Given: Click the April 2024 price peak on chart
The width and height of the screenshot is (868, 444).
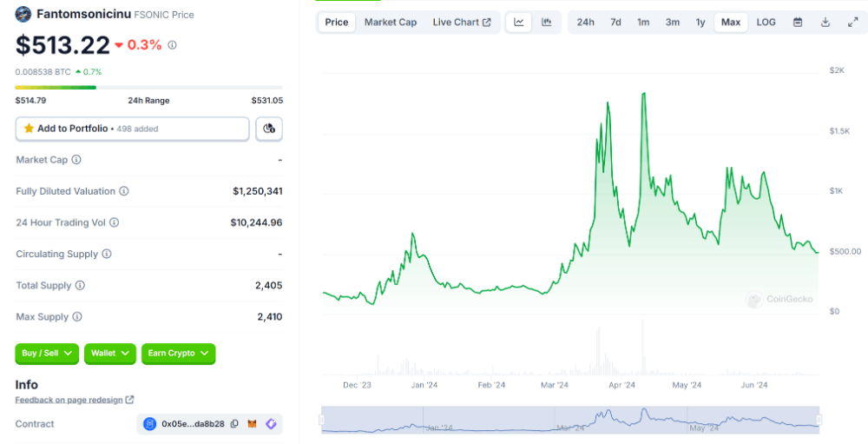Looking at the screenshot, I should (x=643, y=93).
